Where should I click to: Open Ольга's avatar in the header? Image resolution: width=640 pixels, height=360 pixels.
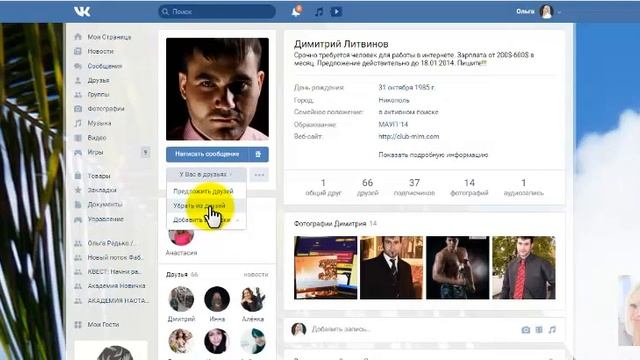(x=546, y=11)
